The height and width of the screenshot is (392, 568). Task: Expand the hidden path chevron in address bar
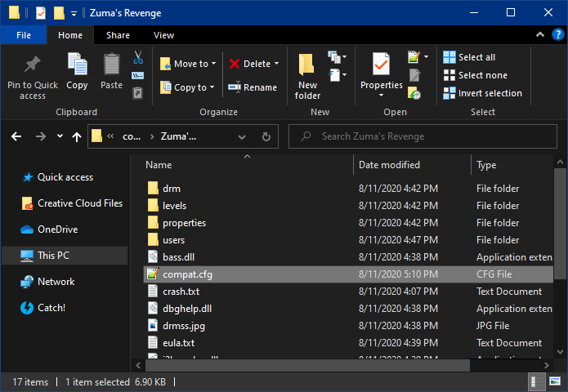click(110, 136)
